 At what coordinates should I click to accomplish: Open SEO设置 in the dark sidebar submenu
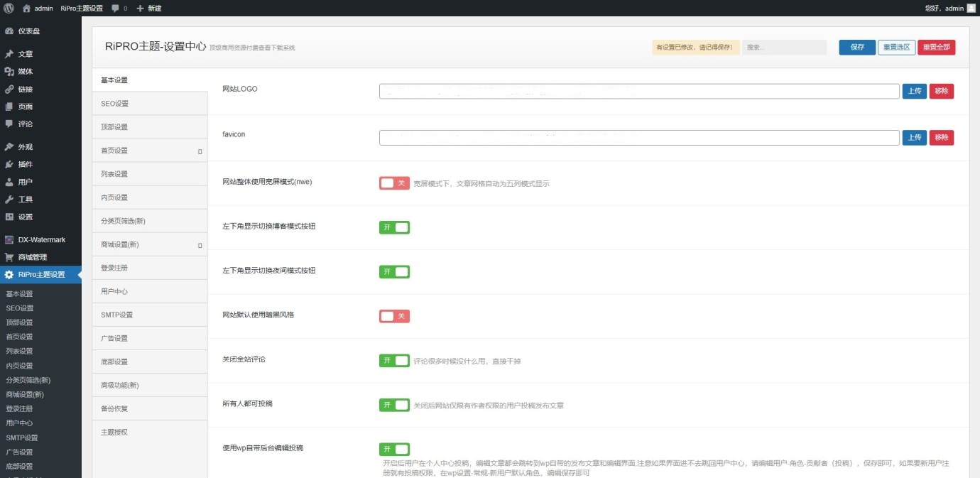(20, 308)
